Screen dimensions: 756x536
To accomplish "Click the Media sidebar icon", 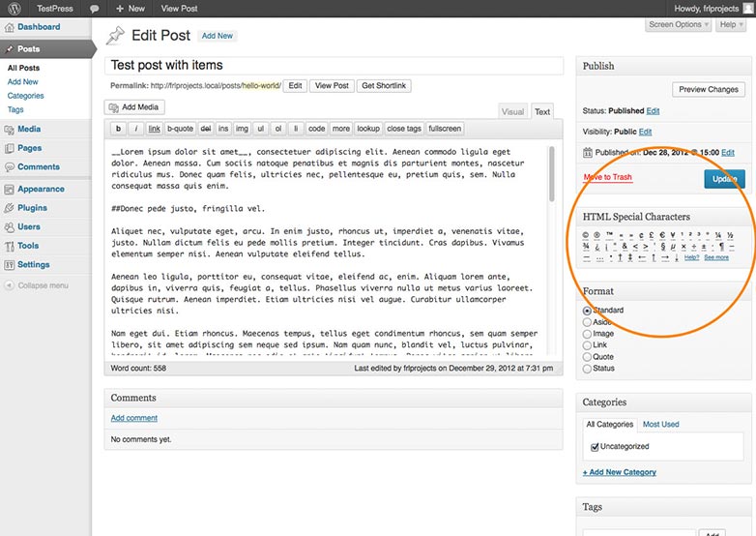I will coord(9,130).
